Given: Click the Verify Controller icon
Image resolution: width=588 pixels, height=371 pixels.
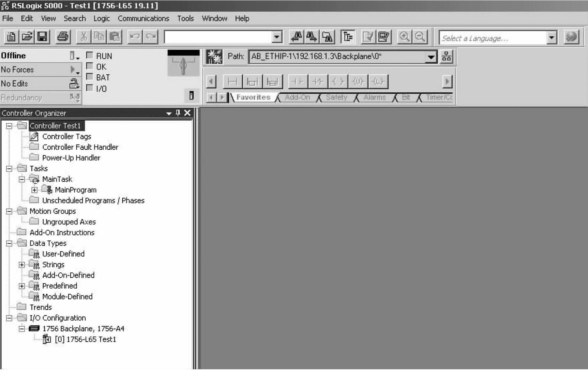Looking at the screenshot, I should click(384, 36).
